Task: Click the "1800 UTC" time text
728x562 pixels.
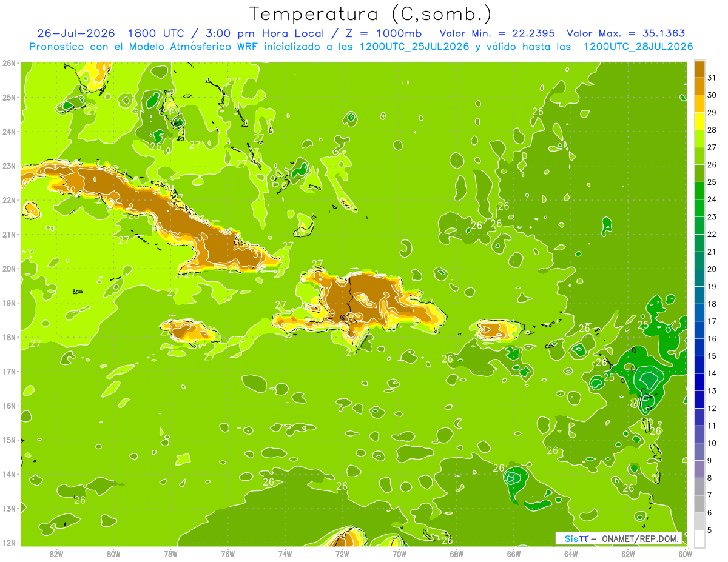Action: 155,33
